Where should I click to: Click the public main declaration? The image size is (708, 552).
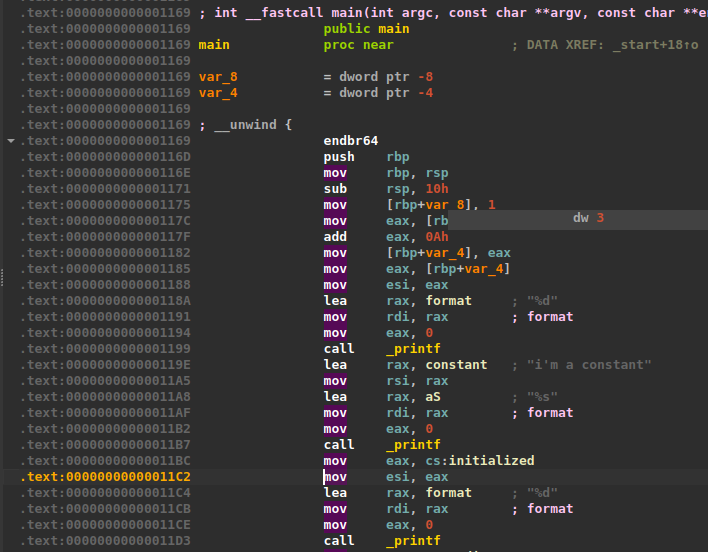tap(366, 29)
